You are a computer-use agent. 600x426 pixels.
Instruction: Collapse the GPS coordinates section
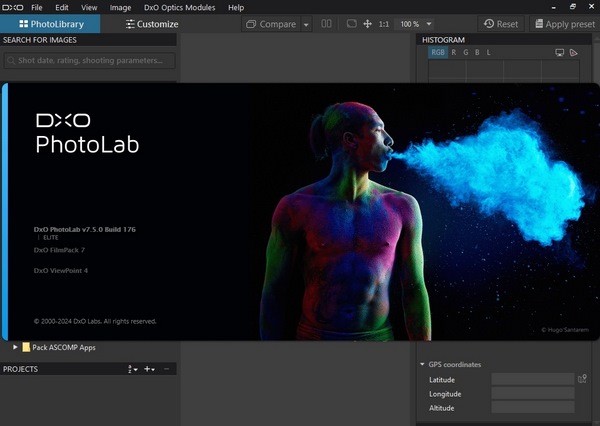(422, 364)
